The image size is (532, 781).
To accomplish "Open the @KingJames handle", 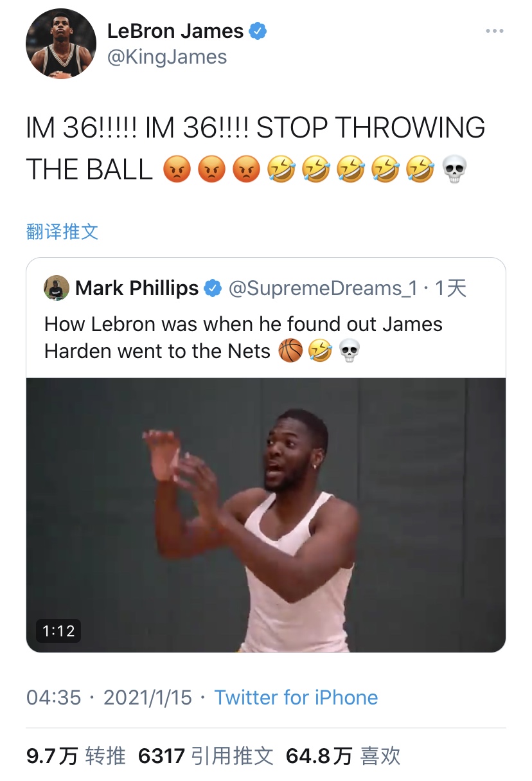I will pyautogui.click(x=167, y=57).
